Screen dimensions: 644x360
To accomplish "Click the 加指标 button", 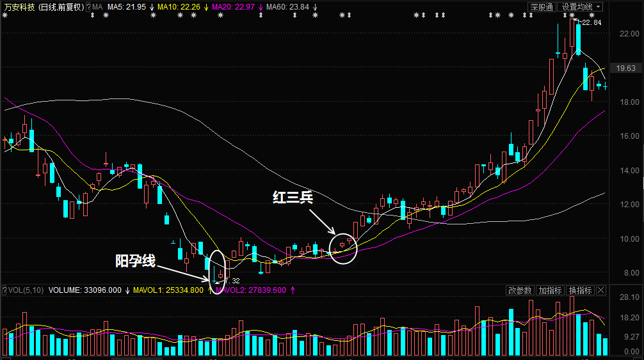I will click(x=550, y=290).
